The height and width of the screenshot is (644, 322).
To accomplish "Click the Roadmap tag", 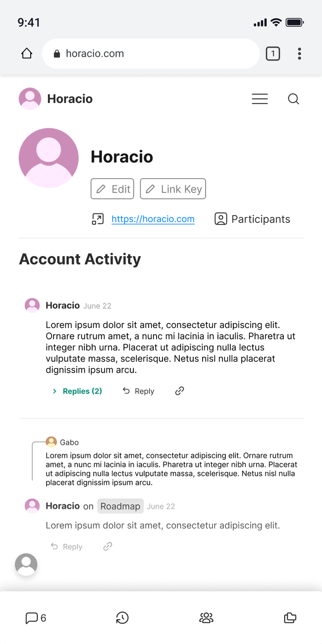I will coord(120,506).
